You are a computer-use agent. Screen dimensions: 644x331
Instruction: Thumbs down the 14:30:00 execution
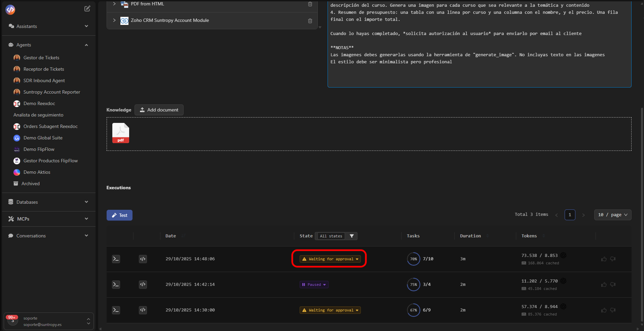pos(613,310)
